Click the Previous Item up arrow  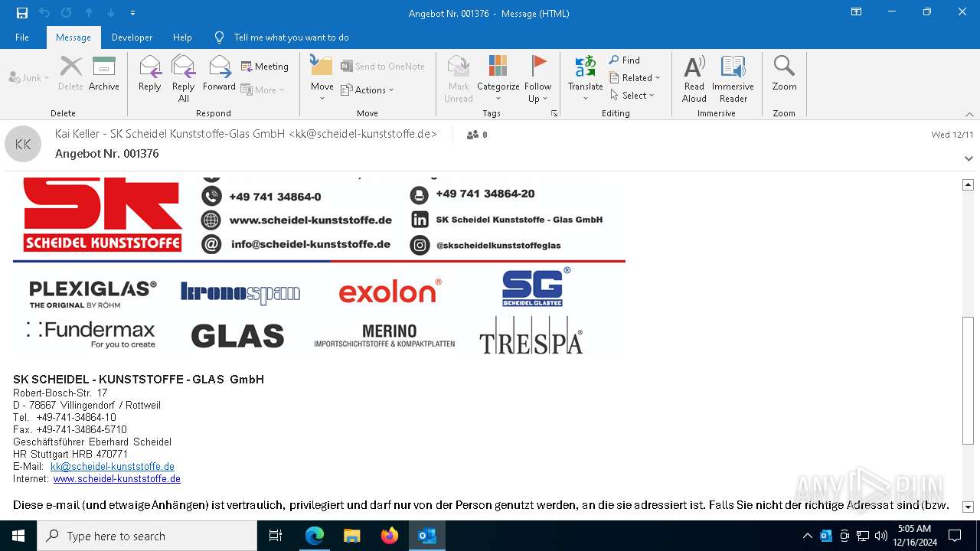pyautogui.click(x=89, y=13)
